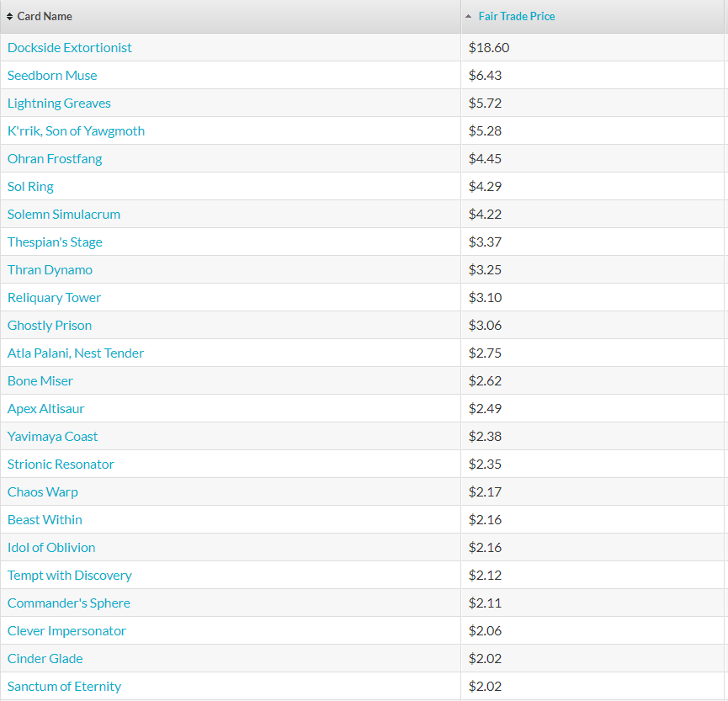The height and width of the screenshot is (701, 728).
Task: Select the $2.62 price cell
Action: pos(592,380)
